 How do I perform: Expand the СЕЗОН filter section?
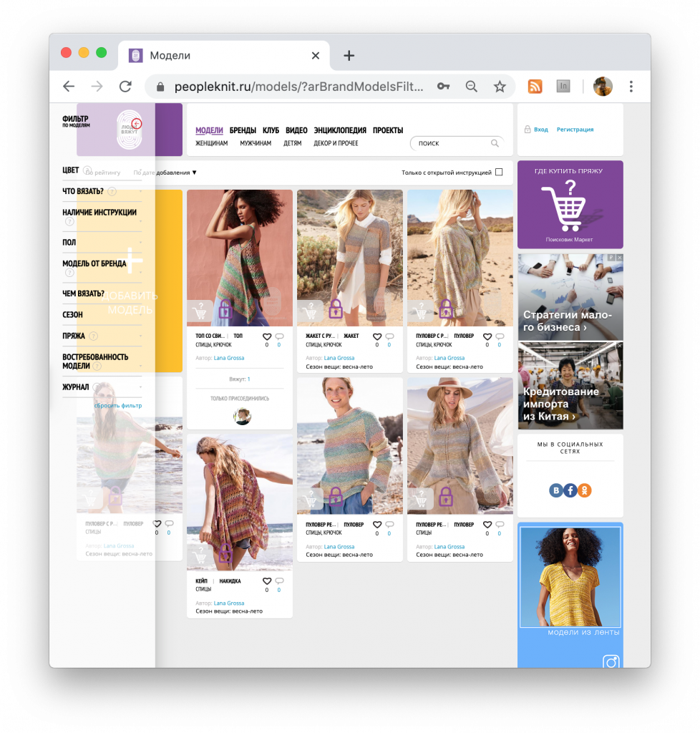[102, 315]
